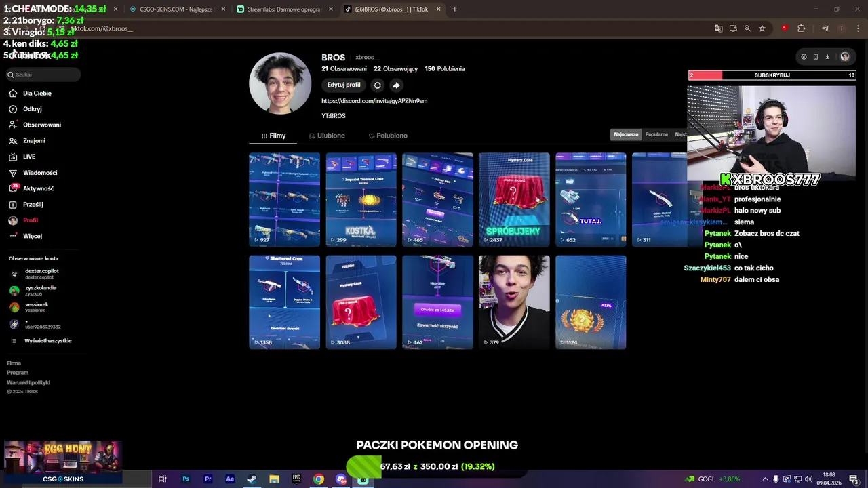Image resolution: width=868 pixels, height=488 pixels.
Task: Open Premiere Pro from the taskbar
Action: [208, 479]
